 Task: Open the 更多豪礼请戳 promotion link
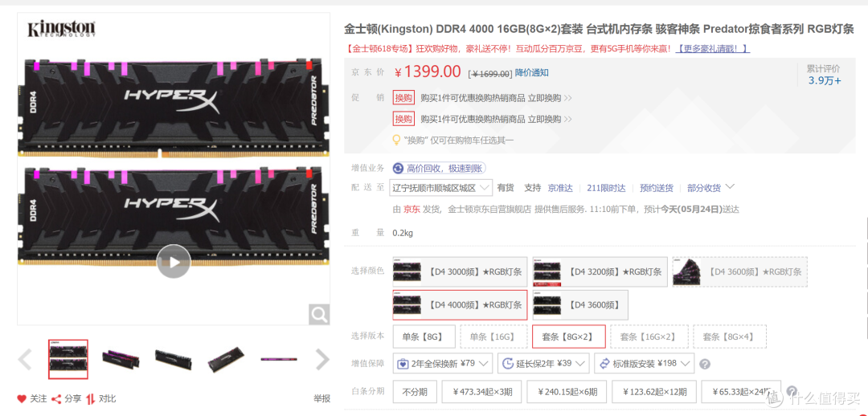tap(713, 49)
